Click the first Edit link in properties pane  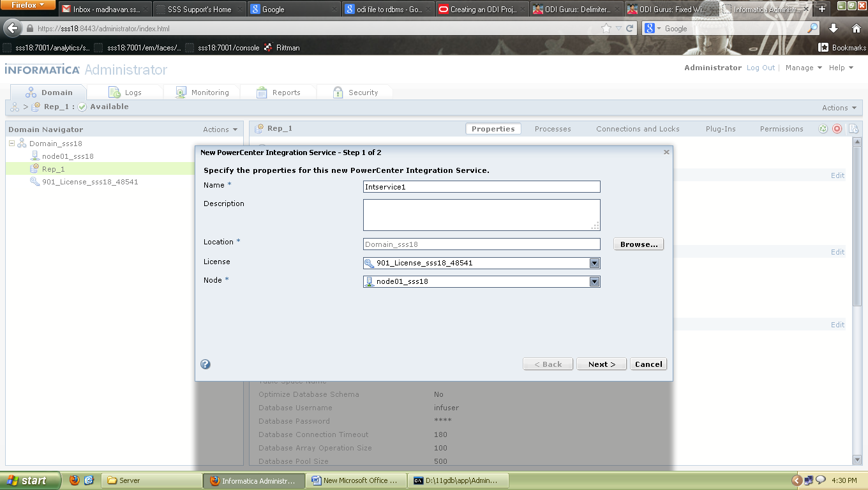point(837,175)
